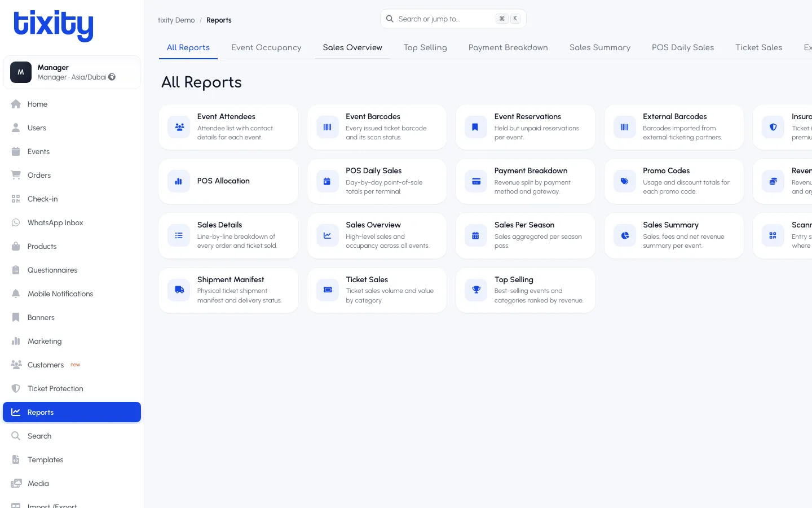The width and height of the screenshot is (812, 508).
Task: Open Marketing in the sidebar
Action: tap(72, 341)
